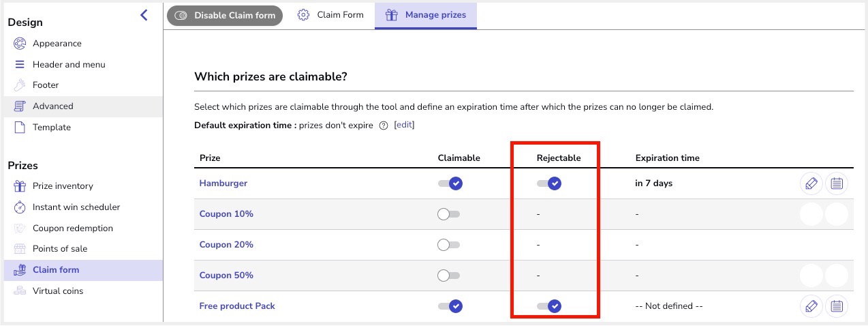Enable Claimable for Coupon 10%
The width and height of the screenshot is (868, 326).
point(449,214)
